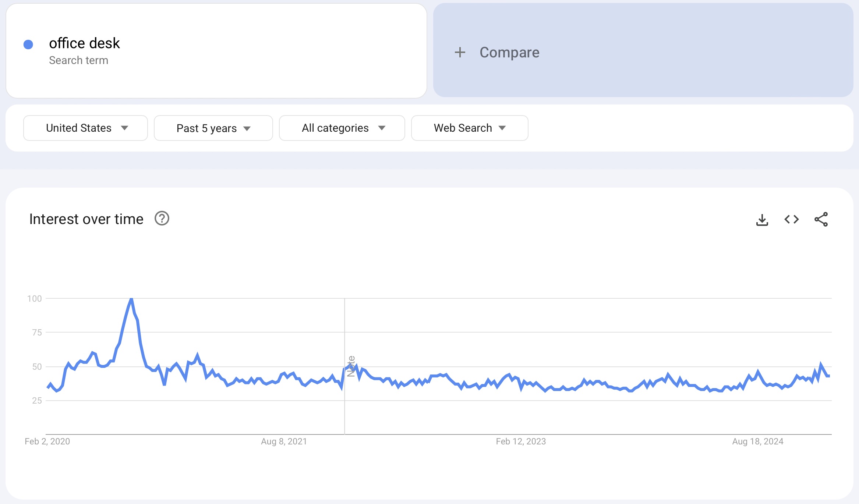Click the Aug 8, 2021 axis label
Screen dimensions: 859x504
pos(284,441)
